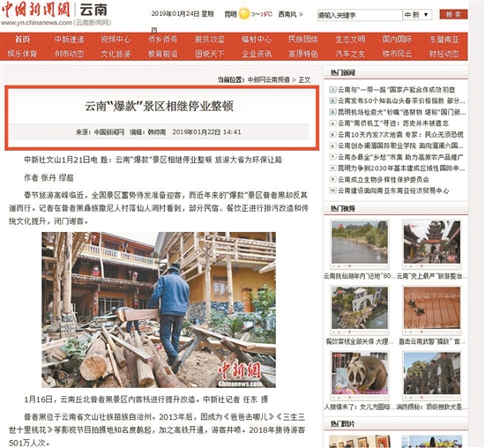
Task: Click the number 5 rank icon beside 云南10天内发7次地震
Action: point(332,135)
